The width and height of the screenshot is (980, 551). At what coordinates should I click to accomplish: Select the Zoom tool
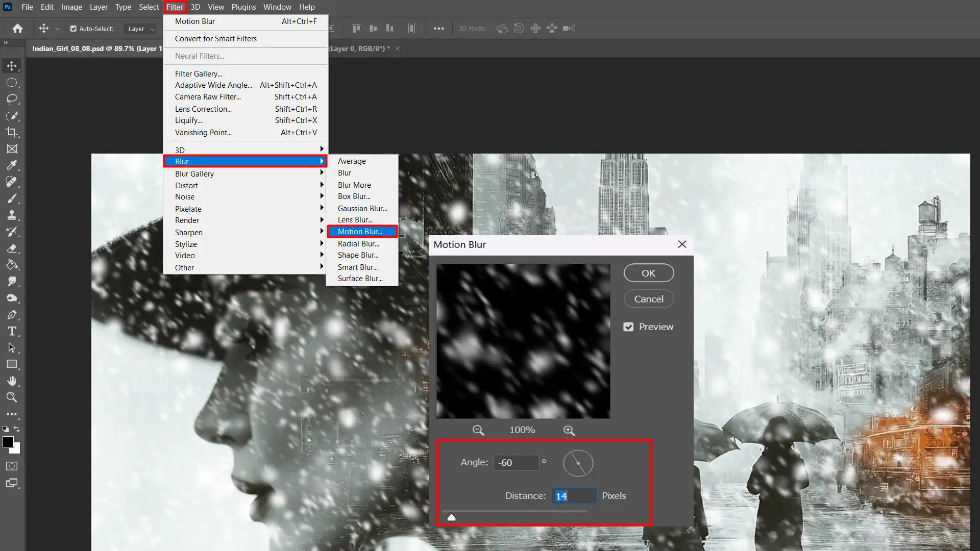(x=12, y=397)
